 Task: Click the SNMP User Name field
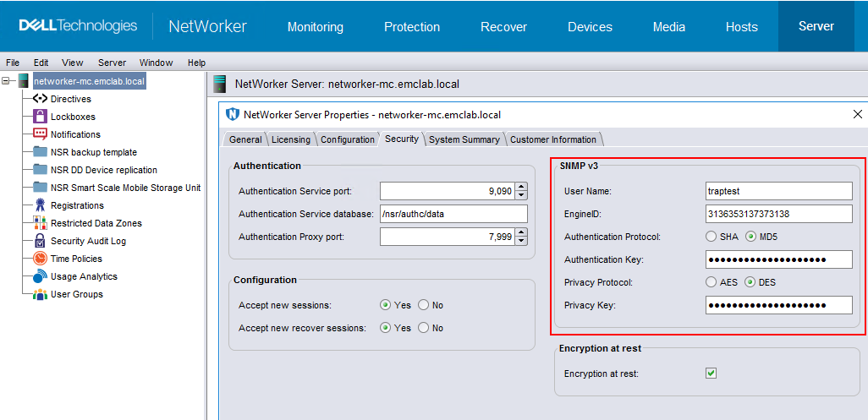(x=778, y=191)
